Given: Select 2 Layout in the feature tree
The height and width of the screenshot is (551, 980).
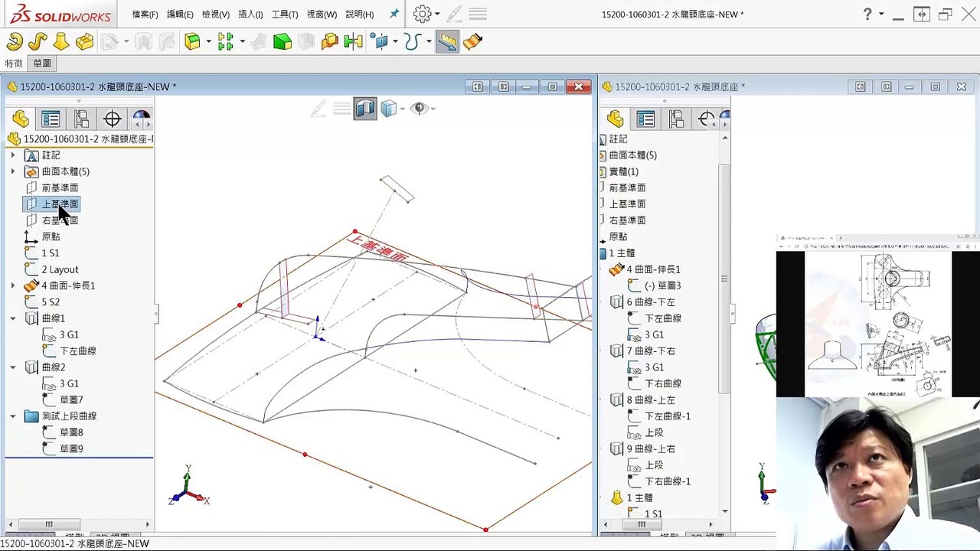Looking at the screenshot, I should [60, 269].
